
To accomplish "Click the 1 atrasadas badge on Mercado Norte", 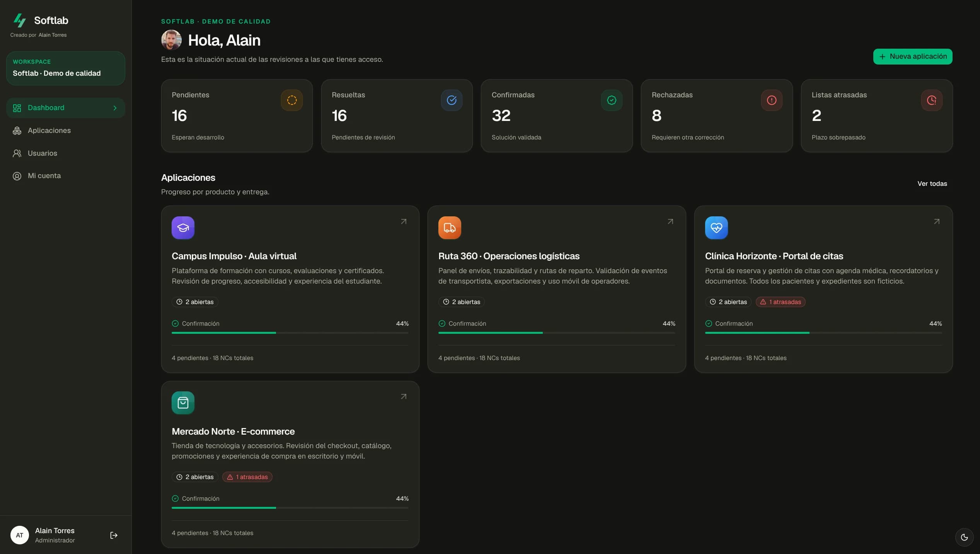I will [247, 477].
